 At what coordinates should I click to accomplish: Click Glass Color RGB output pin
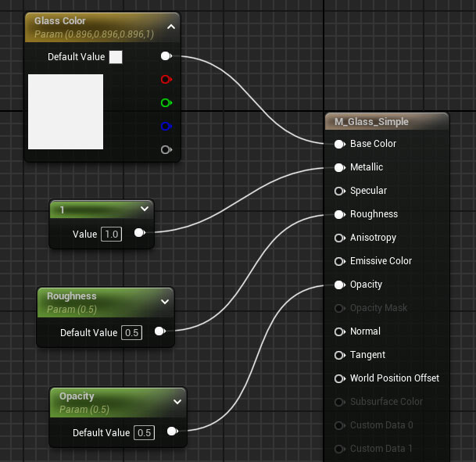point(166,56)
